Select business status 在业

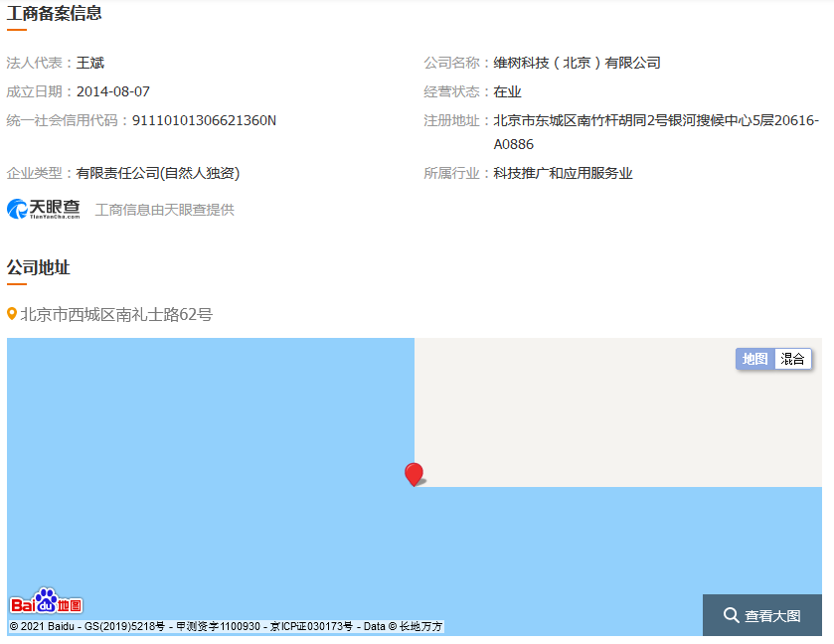[x=507, y=92]
